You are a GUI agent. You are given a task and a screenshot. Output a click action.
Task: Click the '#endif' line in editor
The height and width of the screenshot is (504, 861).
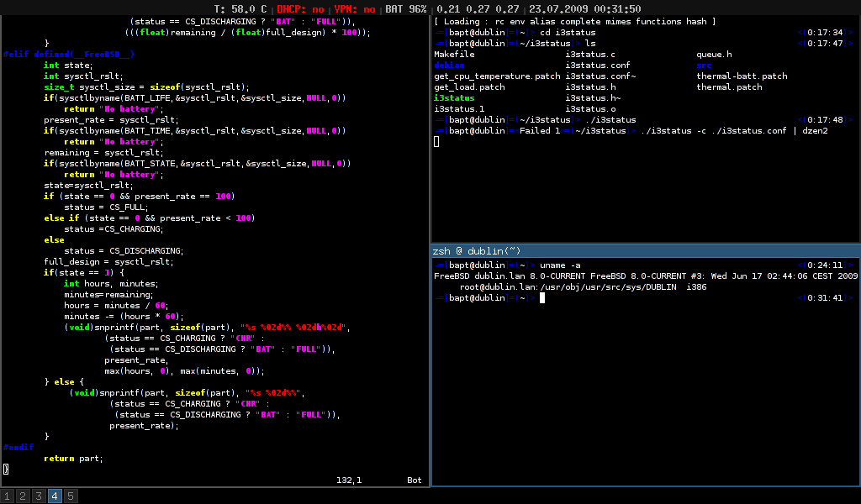(18, 448)
